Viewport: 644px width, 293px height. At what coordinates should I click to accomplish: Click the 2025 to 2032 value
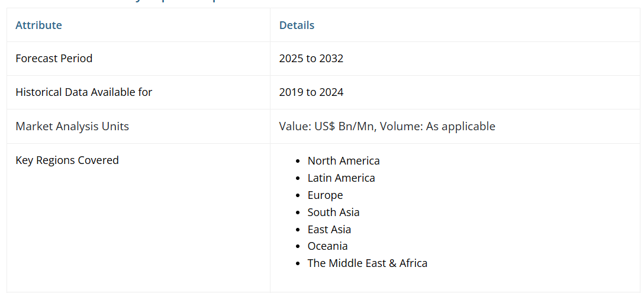click(311, 59)
